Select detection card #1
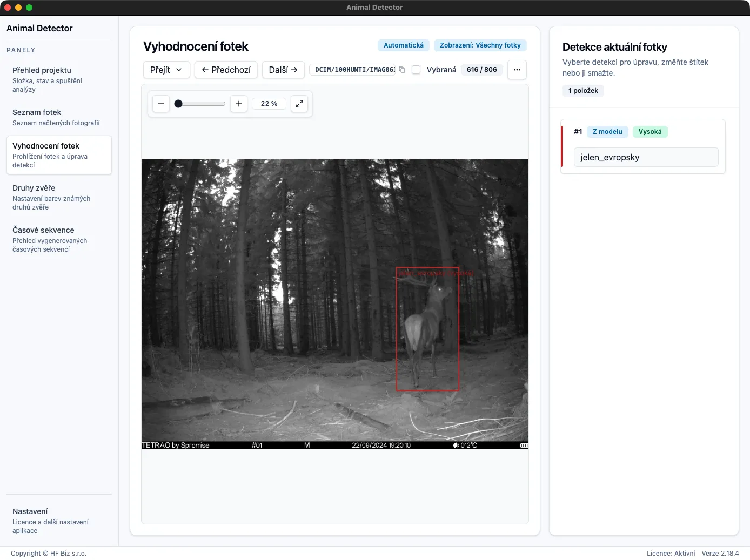This screenshot has width=750, height=560. coord(643,146)
